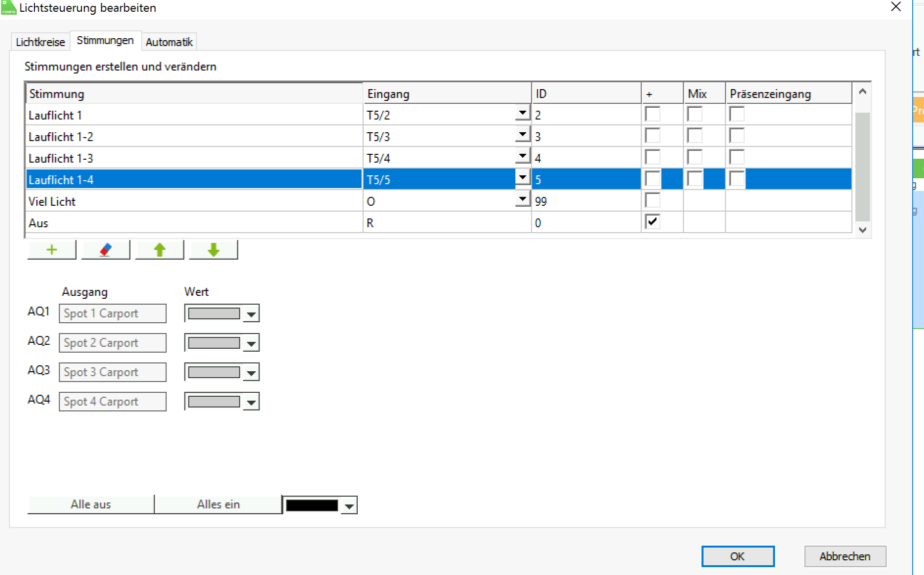The image size is (924, 575).
Task: Uncheck the plus checkbox for Aus row
Action: pyautogui.click(x=652, y=222)
